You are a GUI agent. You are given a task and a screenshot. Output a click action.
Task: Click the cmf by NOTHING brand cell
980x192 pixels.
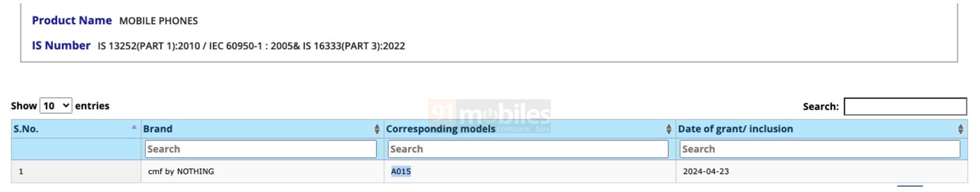(x=181, y=172)
